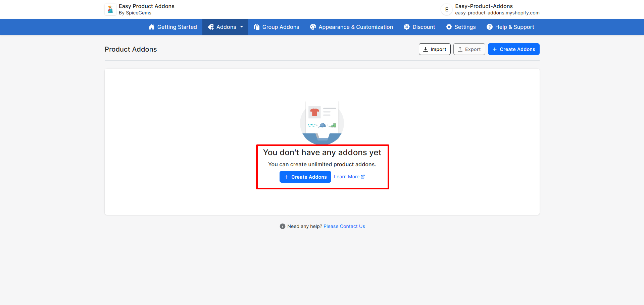Switch to the Group Addons tab

pyautogui.click(x=281, y=27)
